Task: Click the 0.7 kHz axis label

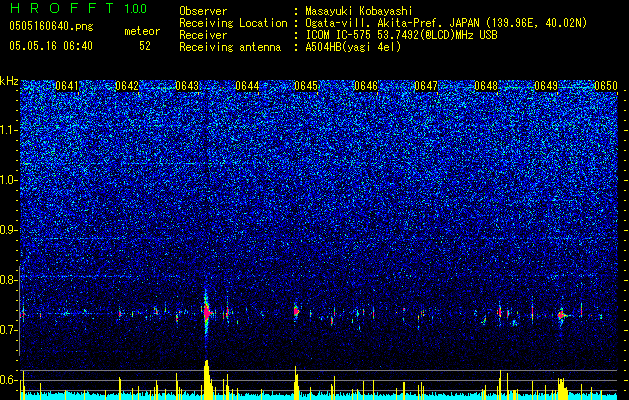Action: tap(9, 330)
